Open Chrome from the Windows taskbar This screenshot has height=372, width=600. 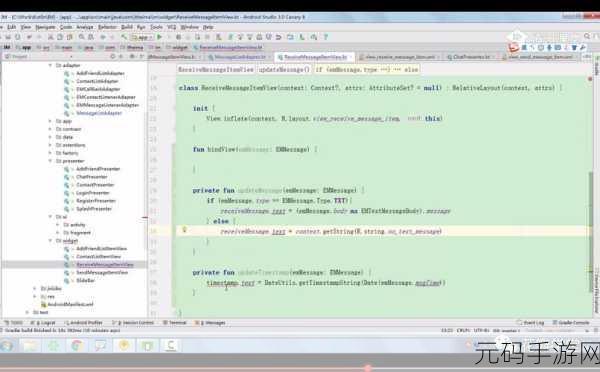click(x=78, y=346)
